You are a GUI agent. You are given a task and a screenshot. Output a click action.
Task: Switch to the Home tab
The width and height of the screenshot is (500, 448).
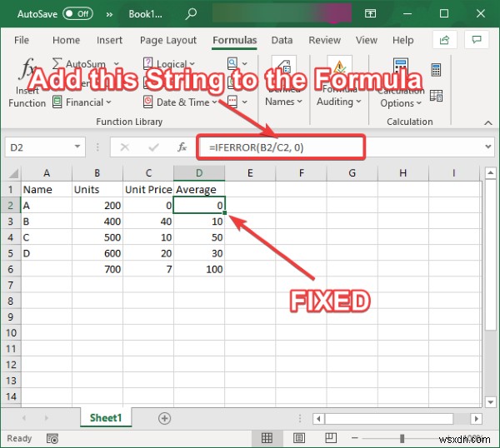click(66, 40)
